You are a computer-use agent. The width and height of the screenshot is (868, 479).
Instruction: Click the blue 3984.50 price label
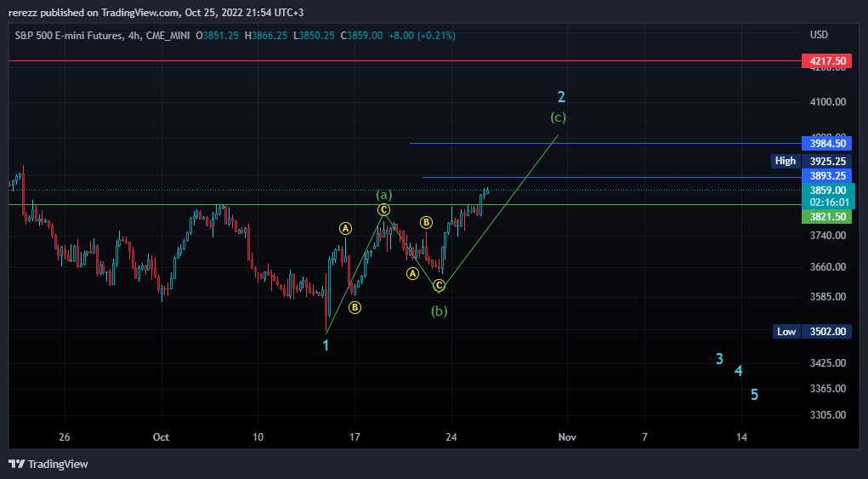[x=826, y=144]
